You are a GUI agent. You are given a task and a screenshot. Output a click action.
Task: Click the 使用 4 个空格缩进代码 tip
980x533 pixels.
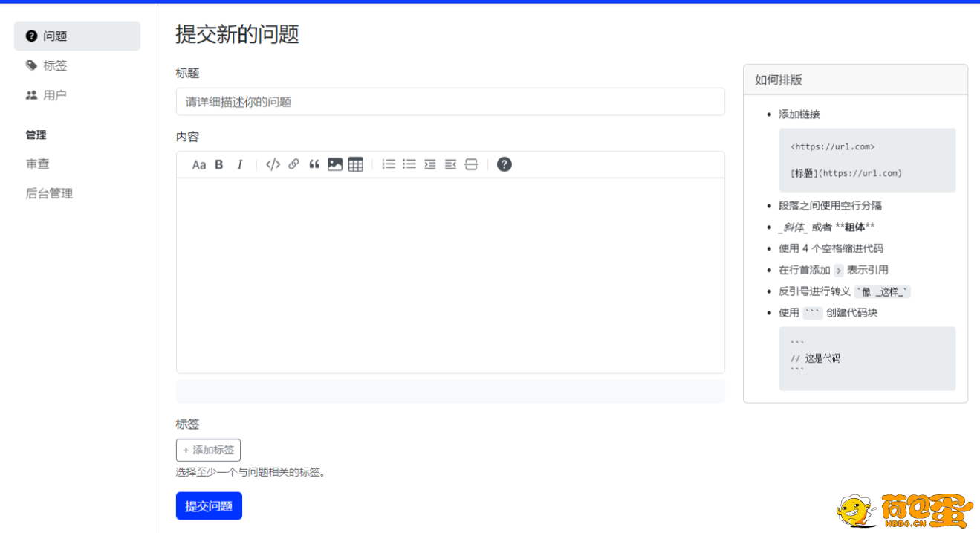pyautogui.click(x=831, y=248)
